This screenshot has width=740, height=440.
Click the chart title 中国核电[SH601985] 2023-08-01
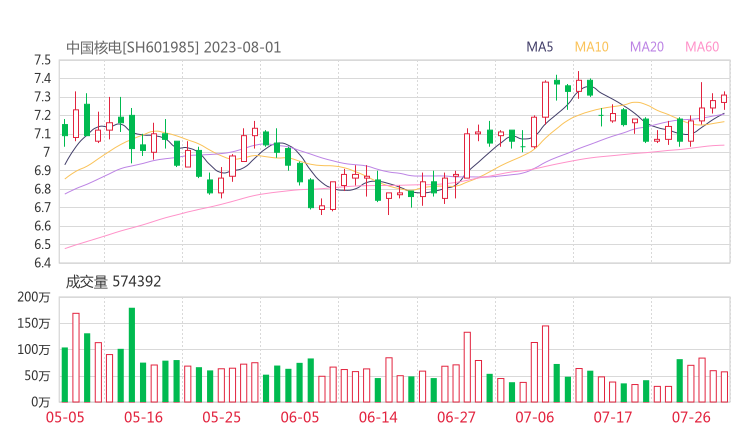click(x=174, y=48)
